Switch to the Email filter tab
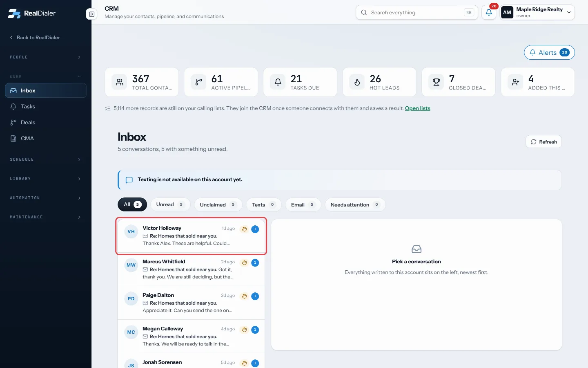The image size is (588, 368). (303, 204)
